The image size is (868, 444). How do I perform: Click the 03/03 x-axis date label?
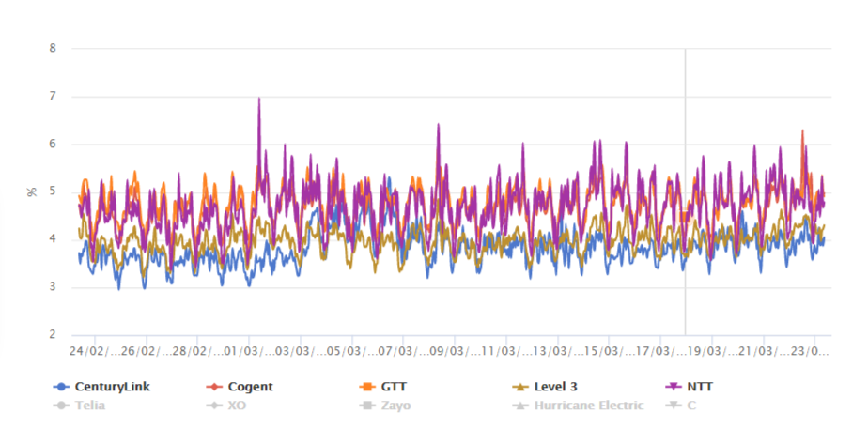pos(301,352)
